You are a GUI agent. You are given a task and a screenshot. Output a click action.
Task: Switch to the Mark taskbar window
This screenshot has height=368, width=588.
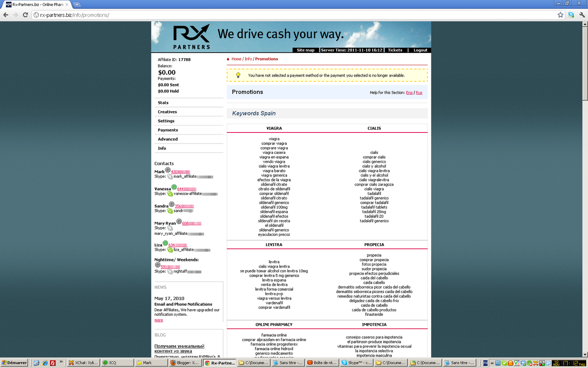pyautogui.click(x=151, y=363)
